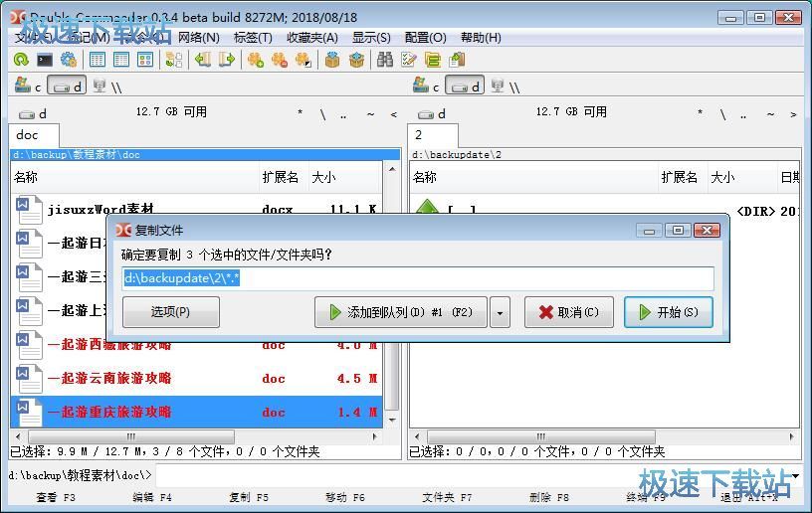Image resolution: width=812 pixels, height=513 pixels.
Task: Switch to brief view toolbar icon
Action: (98, 60)
